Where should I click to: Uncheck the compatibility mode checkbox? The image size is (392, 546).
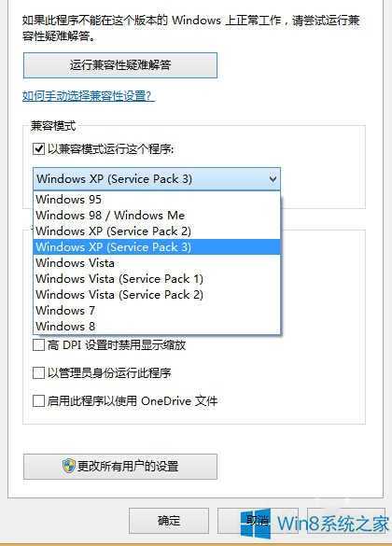[x=38, y=149]
